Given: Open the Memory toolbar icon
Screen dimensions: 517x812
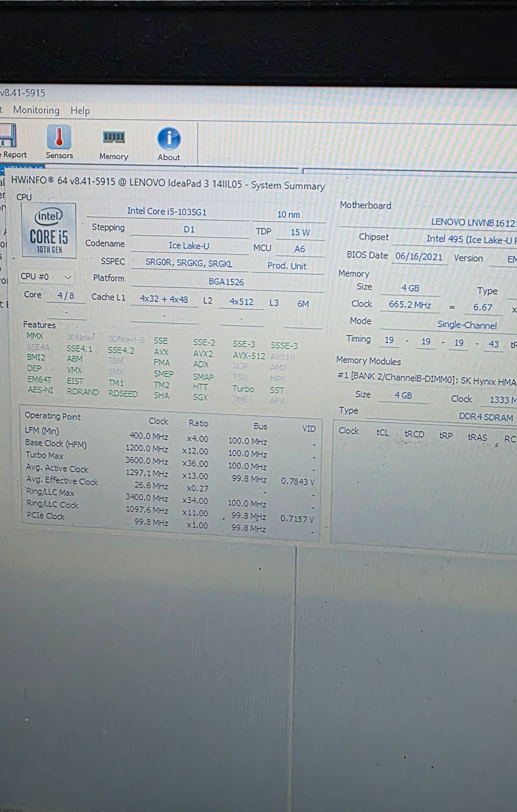Looking at the screenshot, I should [114, 137].
